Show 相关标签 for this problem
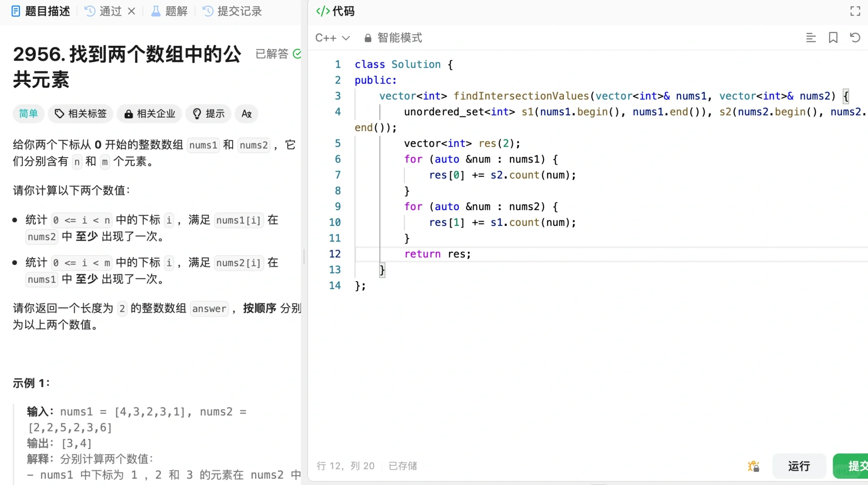 coord(81,114)
